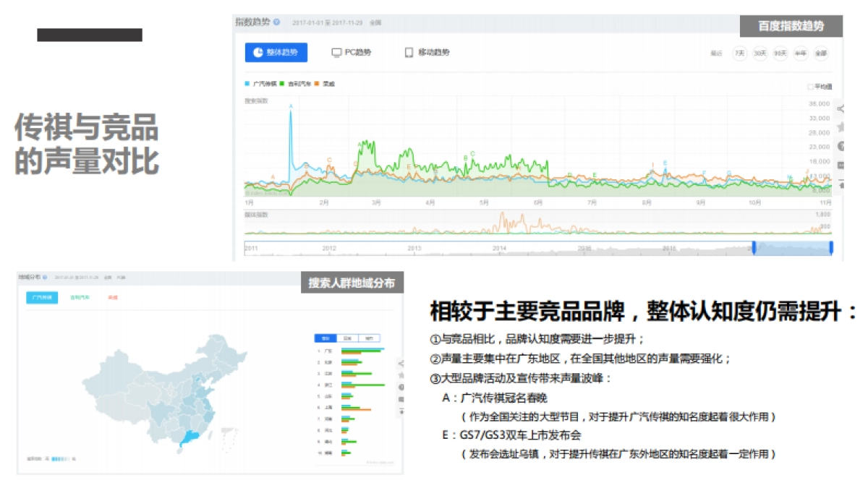The image size is (868, 488).
Task: Click the info icon next to 地域分布 title
Action: coord(46,278)
